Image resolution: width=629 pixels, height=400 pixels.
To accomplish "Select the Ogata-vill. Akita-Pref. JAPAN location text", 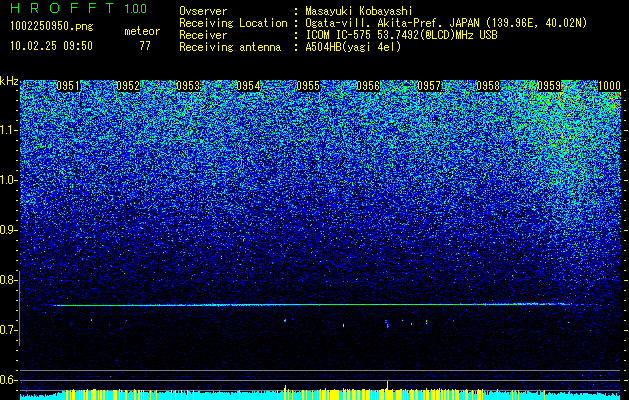I will [446, 23].
